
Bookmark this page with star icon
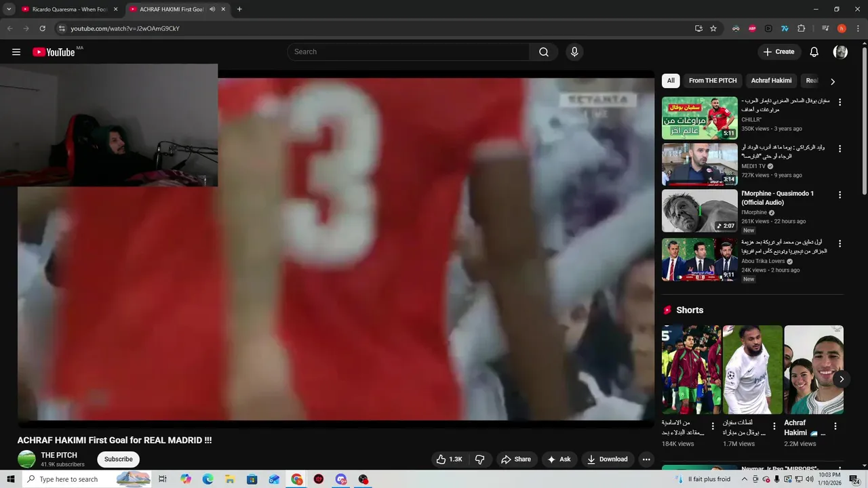tap(713, 28)
